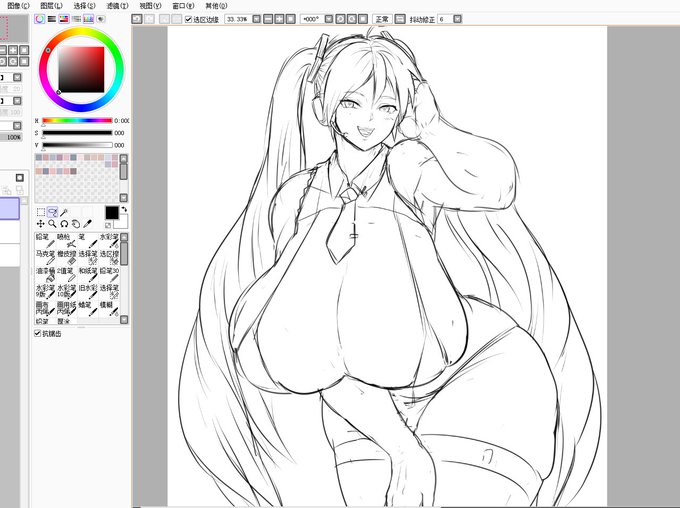Image resolution: width=680 pixels, height=508 pixels.
Task: Toggle the RGB slider panel icon
Action: pos(52,19)
